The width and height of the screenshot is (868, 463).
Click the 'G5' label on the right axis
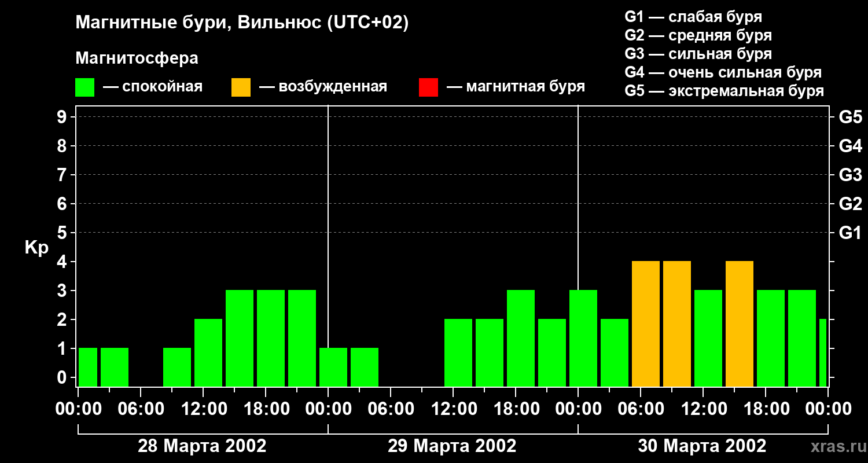click(851, 117)
